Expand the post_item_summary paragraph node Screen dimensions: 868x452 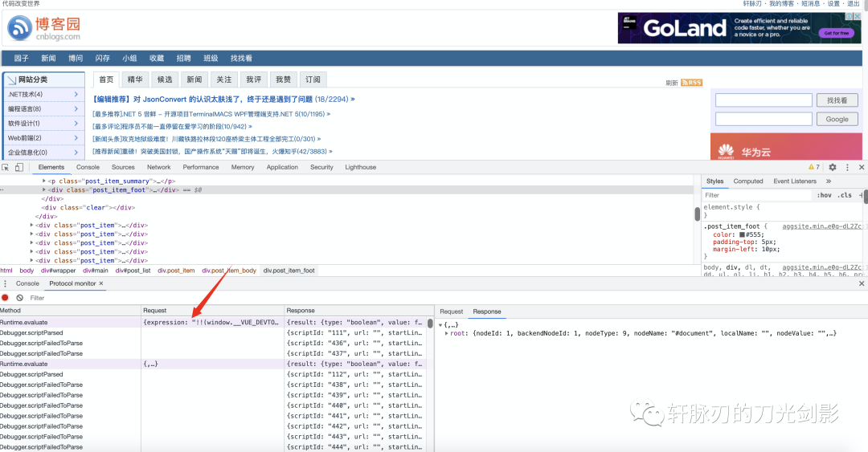point(44,181)
